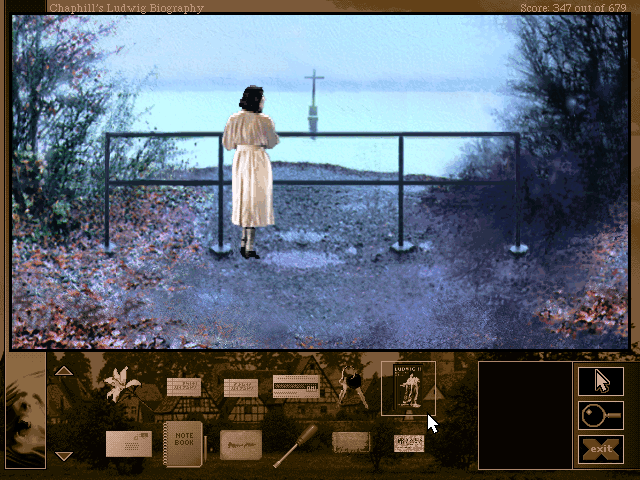Pick the lined note card beside the lily
Viewport: 640px width, 480px height.
[184, 387]
